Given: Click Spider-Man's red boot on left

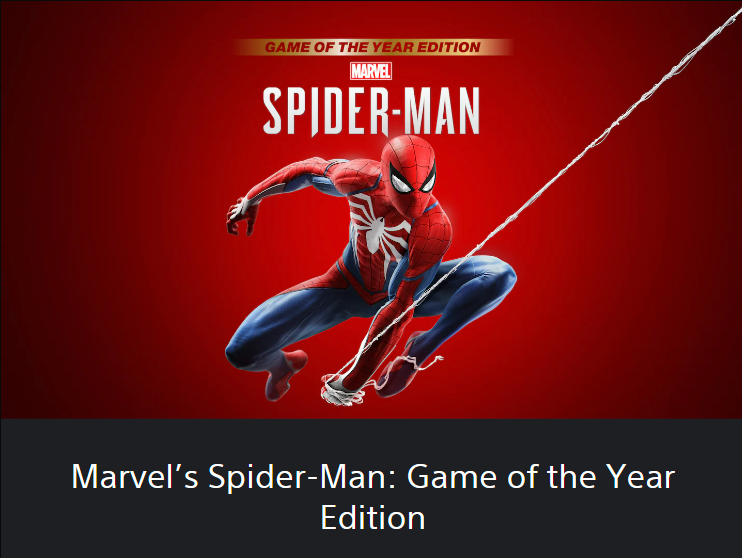Looking at the screenshot, I should (285, 373).
